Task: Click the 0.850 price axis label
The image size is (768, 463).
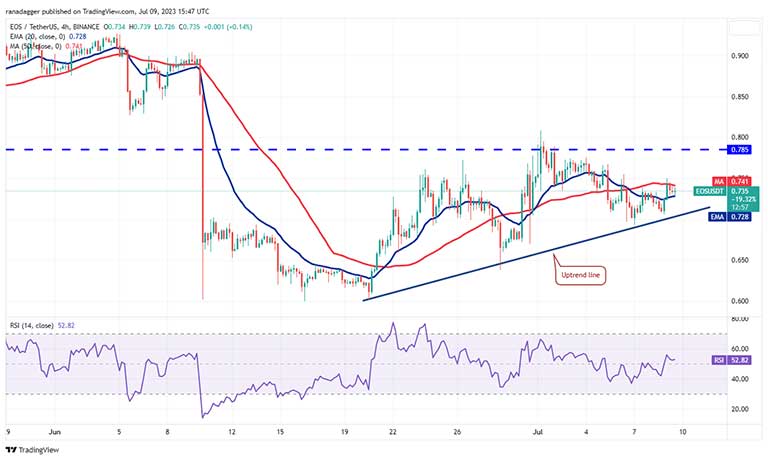Action: click(740, 97)
